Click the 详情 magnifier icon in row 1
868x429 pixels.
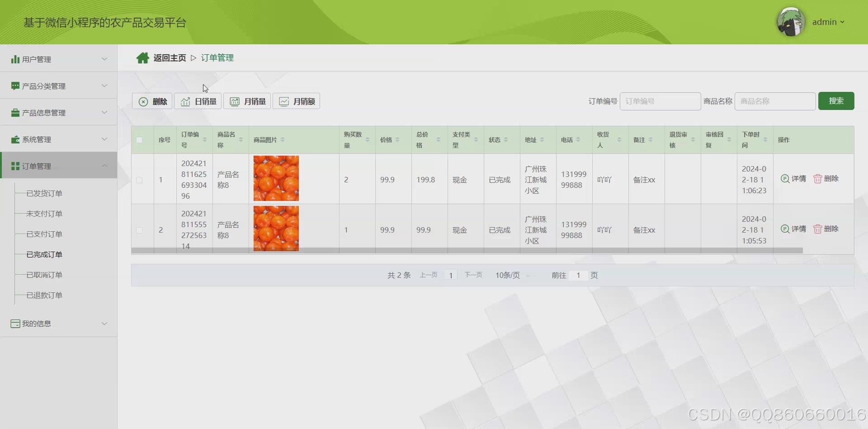point(785,179)
